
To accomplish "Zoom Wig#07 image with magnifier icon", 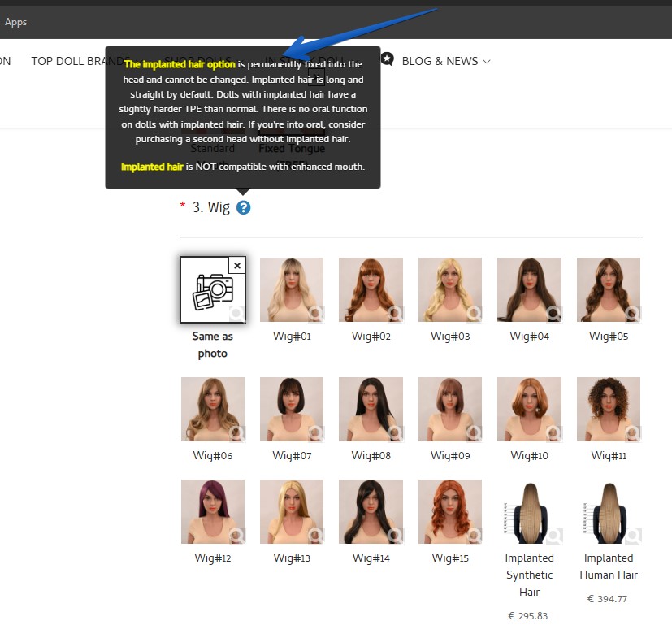I will point(316,434).
